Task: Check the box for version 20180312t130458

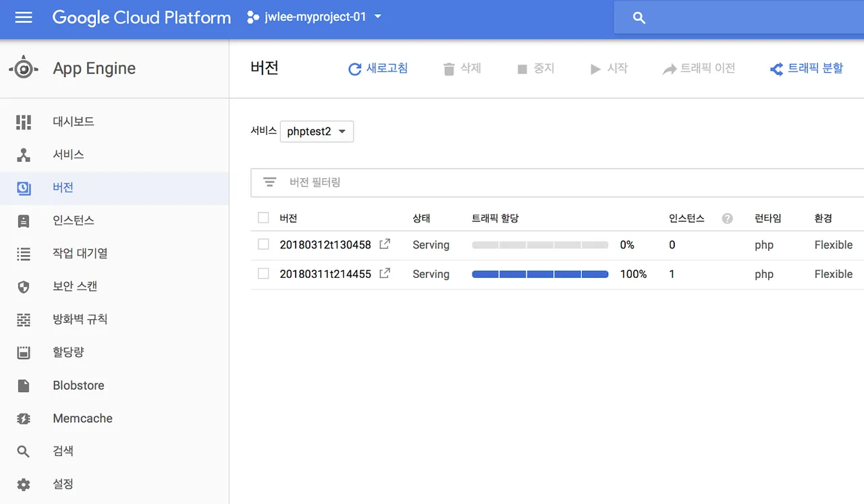Action: 263,244
